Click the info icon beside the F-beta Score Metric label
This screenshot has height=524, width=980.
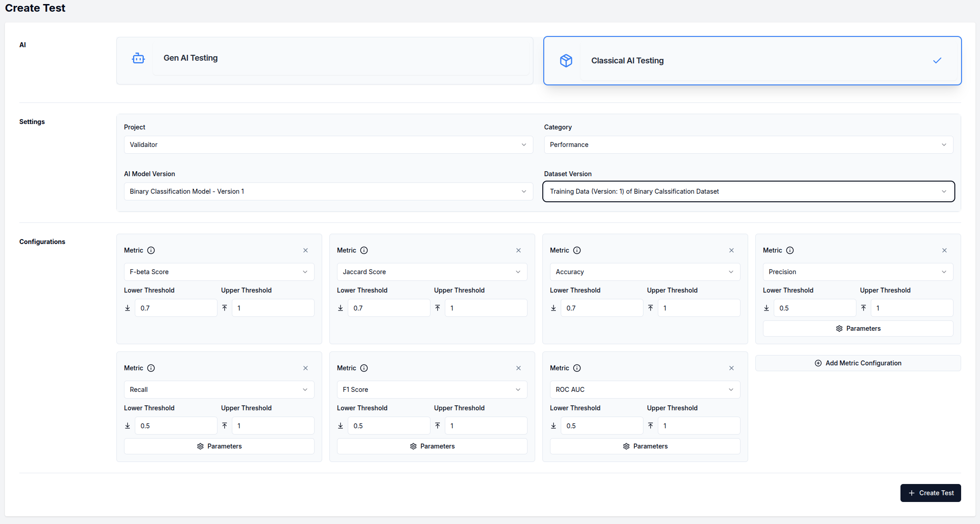[151, 250]
